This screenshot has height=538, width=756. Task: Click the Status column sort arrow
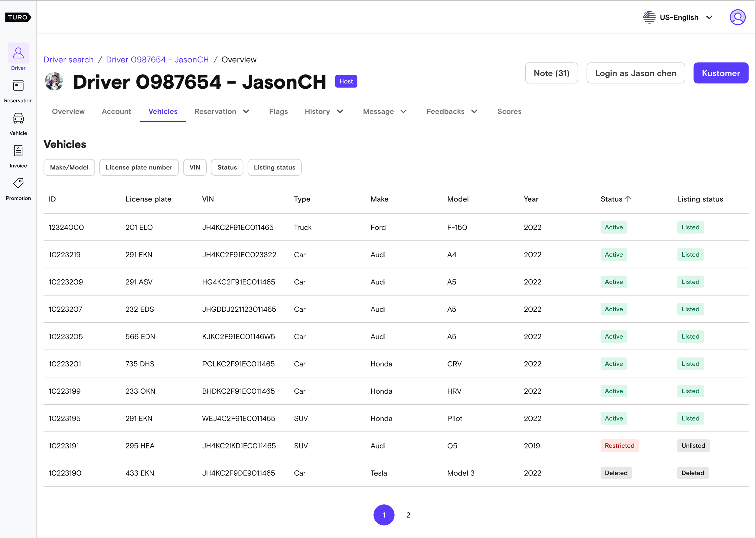coord(628,199)
